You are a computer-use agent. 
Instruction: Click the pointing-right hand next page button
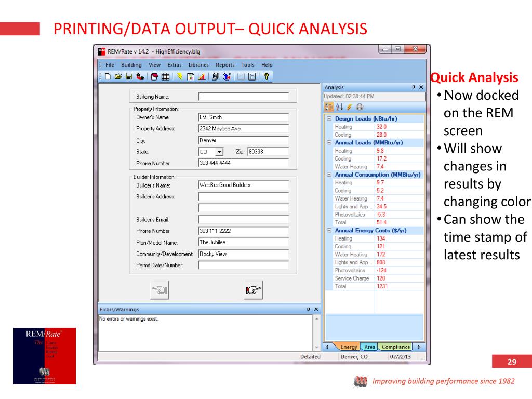click(253, 290)
